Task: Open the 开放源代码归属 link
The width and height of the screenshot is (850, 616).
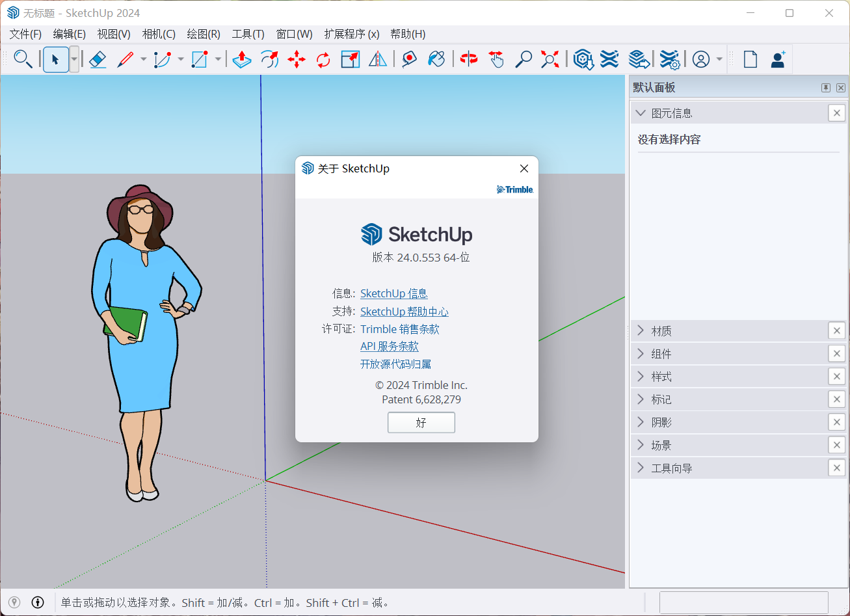Action: 396,364
